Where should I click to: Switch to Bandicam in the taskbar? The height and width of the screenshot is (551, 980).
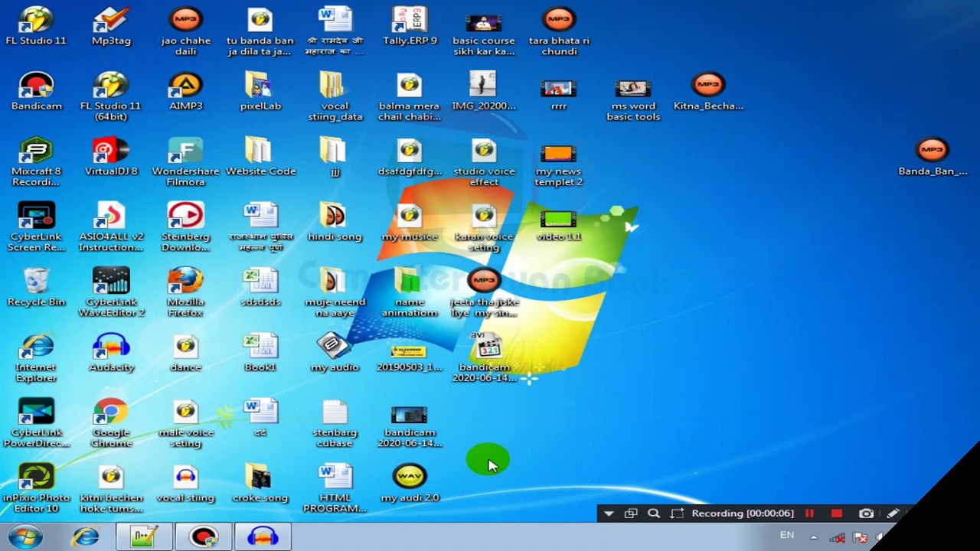(x=204, y=536)
